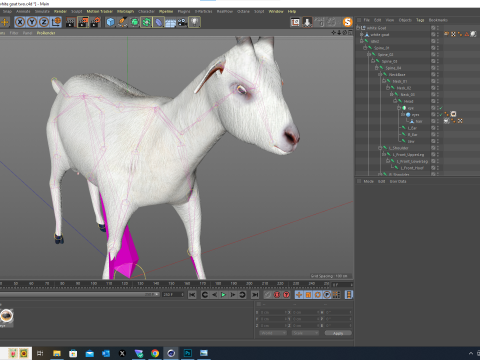The image size is (480, 360).
Task: Collapse the Head joint node
Action: [x=395, y=101]
